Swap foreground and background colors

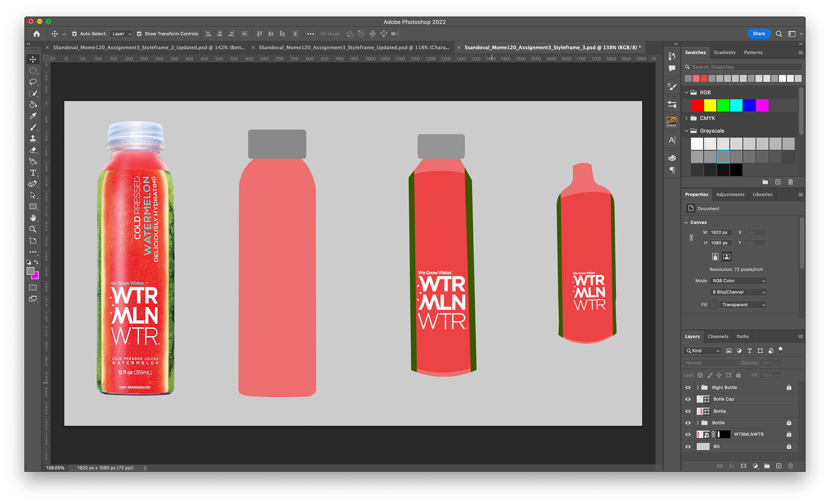click(36, 262)
